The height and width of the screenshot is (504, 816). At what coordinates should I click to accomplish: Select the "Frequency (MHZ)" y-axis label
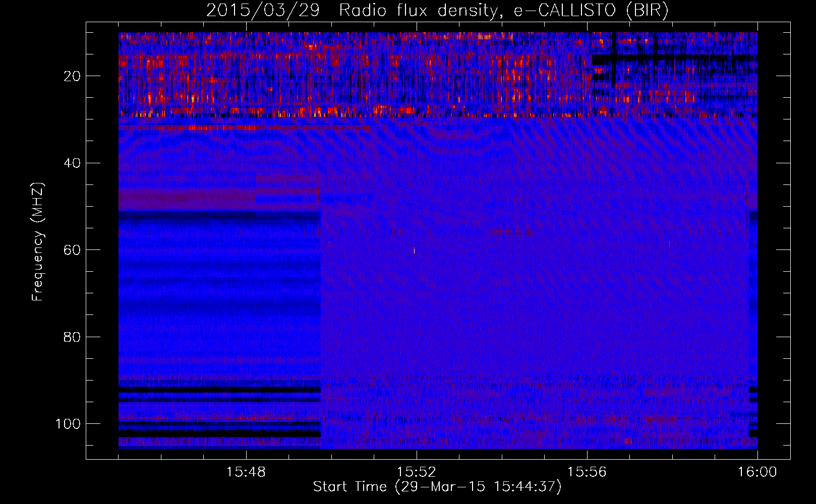click(x=38, y=242)
